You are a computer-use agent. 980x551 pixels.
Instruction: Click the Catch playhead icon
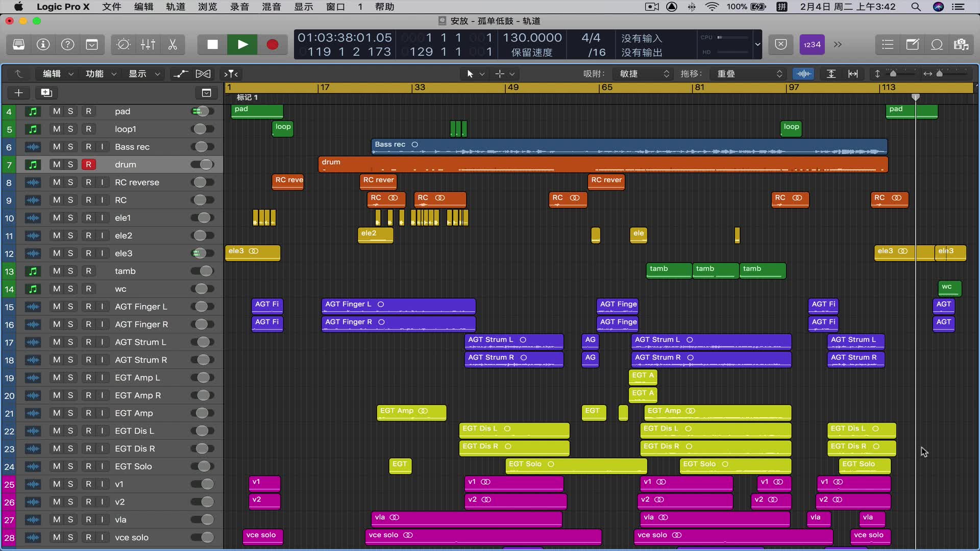coord(231,73)
